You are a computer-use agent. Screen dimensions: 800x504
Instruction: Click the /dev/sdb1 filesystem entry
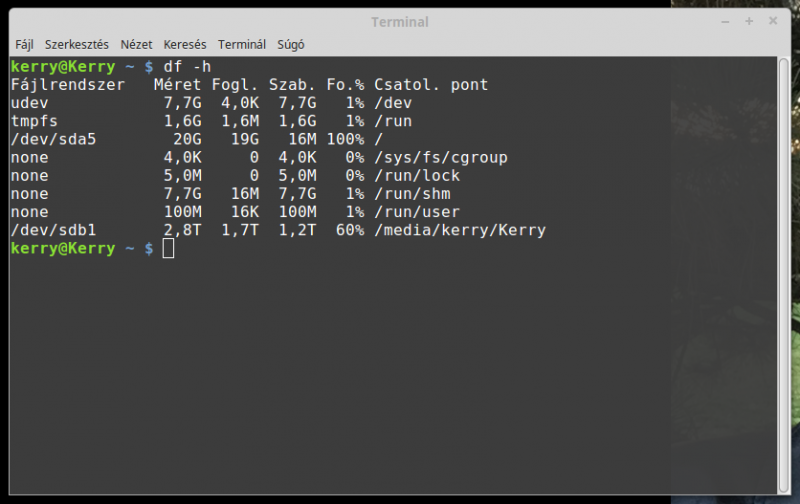(53, 230)
